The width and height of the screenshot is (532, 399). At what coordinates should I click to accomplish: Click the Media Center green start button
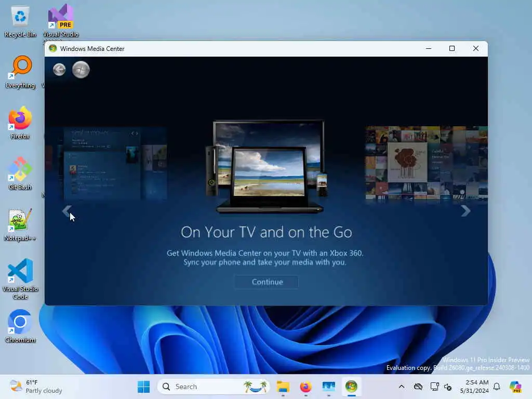point(81,70)
